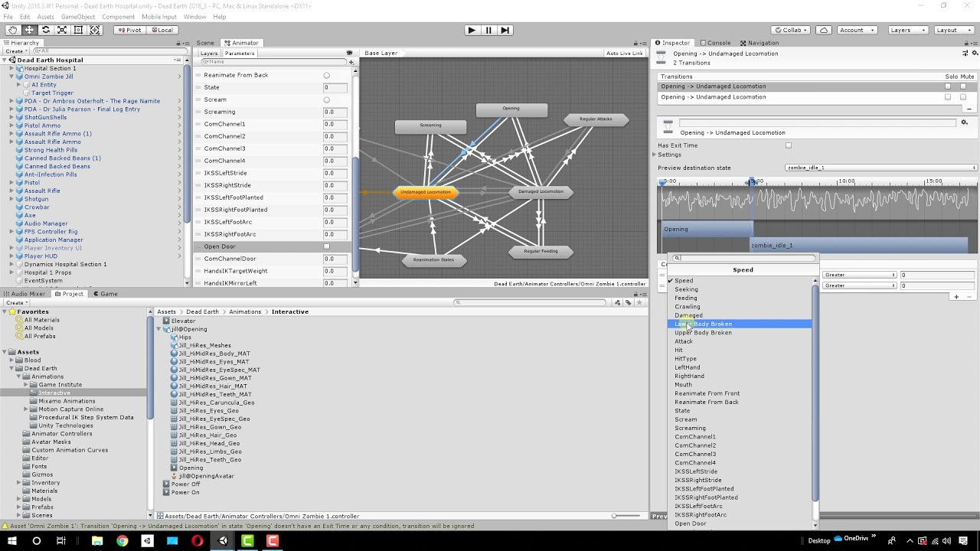Viewport: 980px width, 551px height.
Task: Open Inspector header gear settings icon
Action: [974, 54]
